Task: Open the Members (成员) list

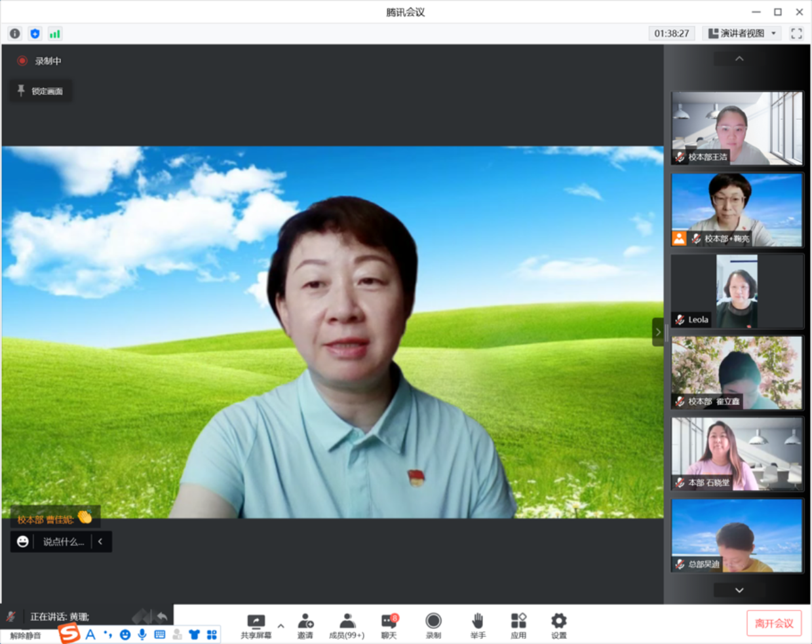Action: pos(347,625)
